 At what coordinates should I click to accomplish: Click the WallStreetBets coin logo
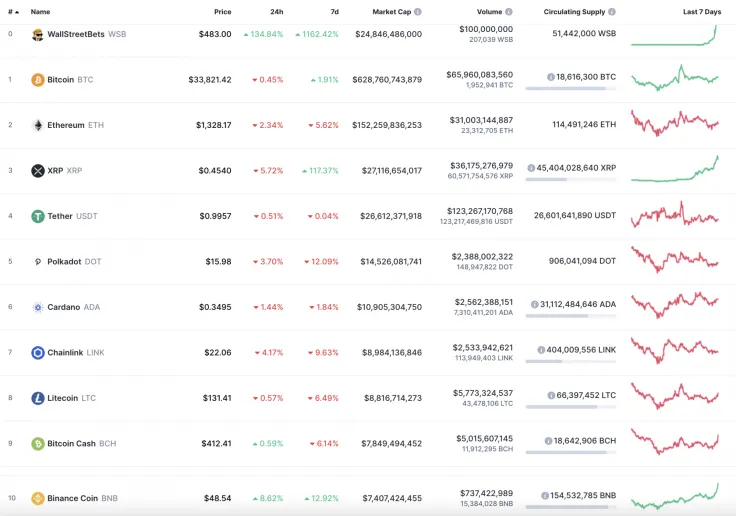[38, 34]
